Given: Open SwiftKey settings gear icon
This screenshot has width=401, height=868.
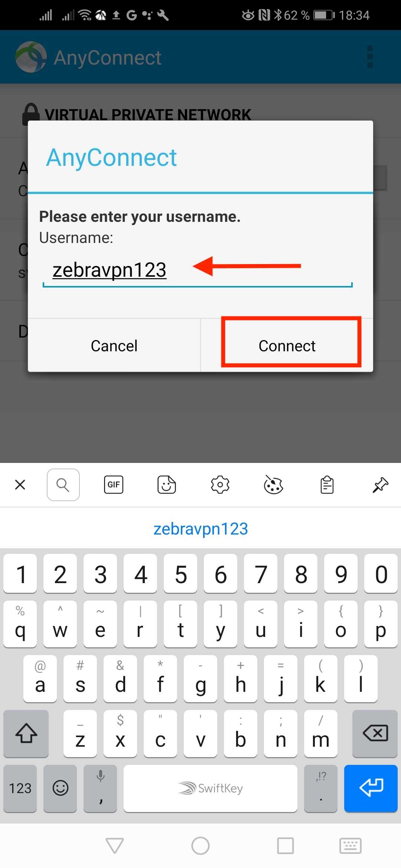Looking at the screenshot, I should click(220, 484).
